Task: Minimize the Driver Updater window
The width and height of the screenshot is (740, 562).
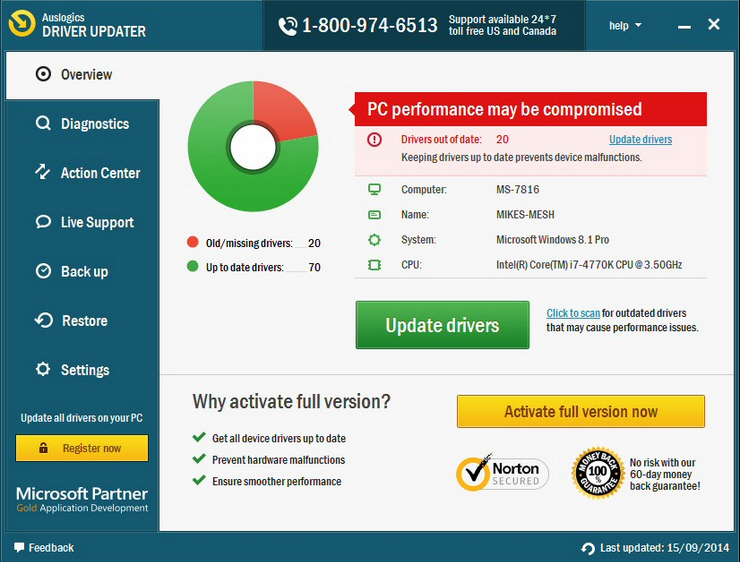Action: (684, 25)
